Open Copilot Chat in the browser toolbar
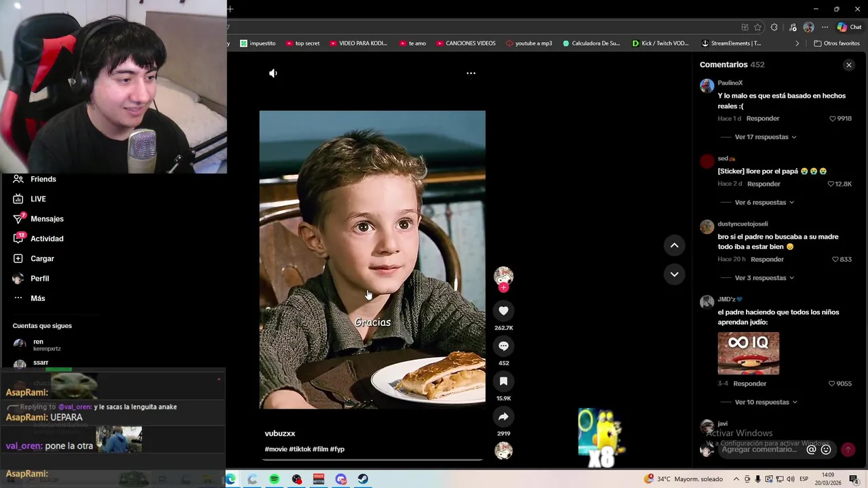This screenshot has height=488, width=868. [849, 27]
